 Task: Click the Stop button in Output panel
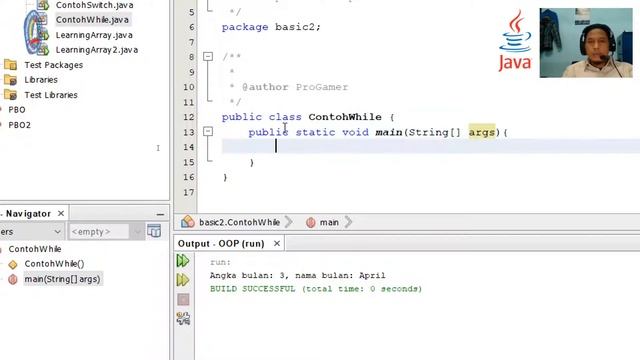183,300
